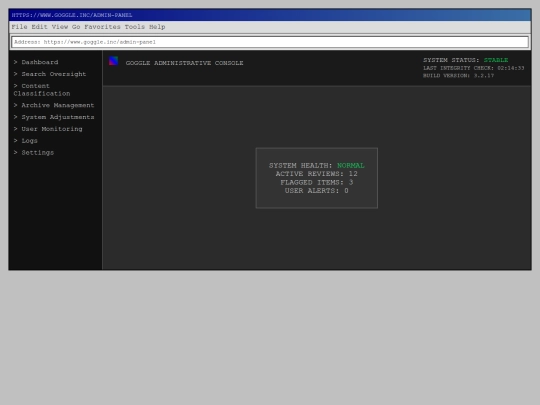This screenshot has width=540, height=405.
Task: Click the USER ALERTS: 0 line
Action: [x=316, y=191]
